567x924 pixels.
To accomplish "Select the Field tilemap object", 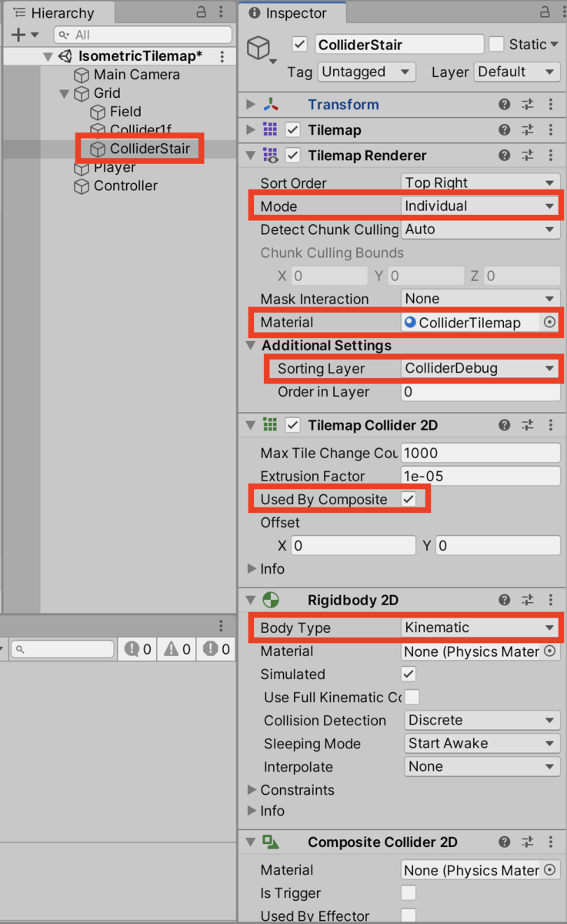I will coord(125,112).
